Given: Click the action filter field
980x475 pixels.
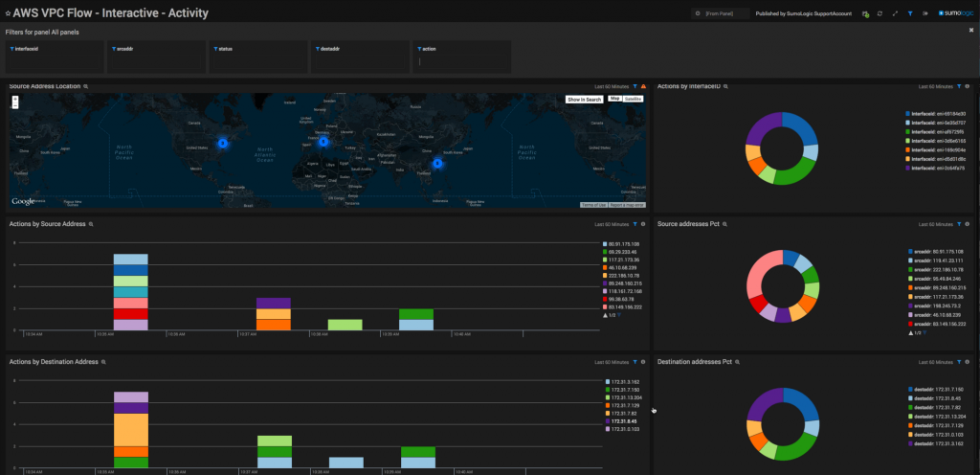Looking at the screenshot, I should coord(462,57).
